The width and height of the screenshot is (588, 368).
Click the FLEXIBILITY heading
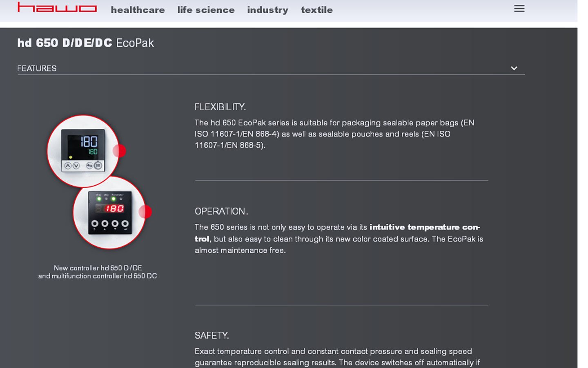tap(220, 107)
